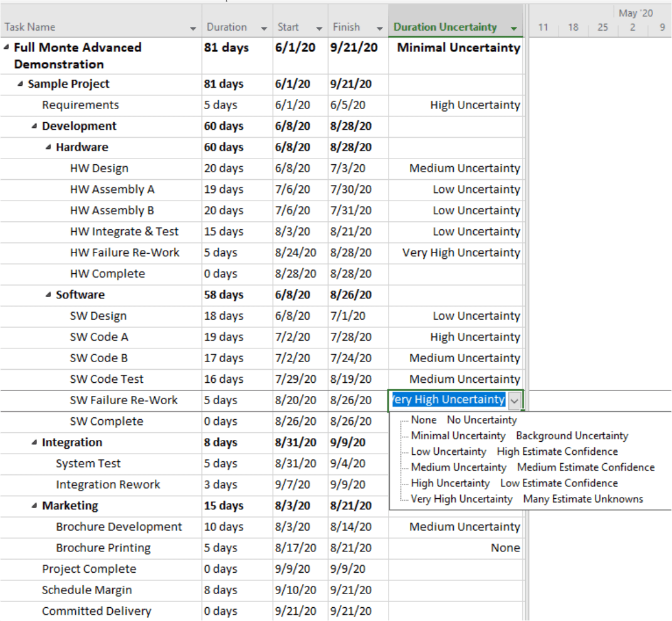Pick High Uncertainty Low Estimate Confidence option
The height and width of the screenshot is (621, 672).
click(x=514, y=483)
